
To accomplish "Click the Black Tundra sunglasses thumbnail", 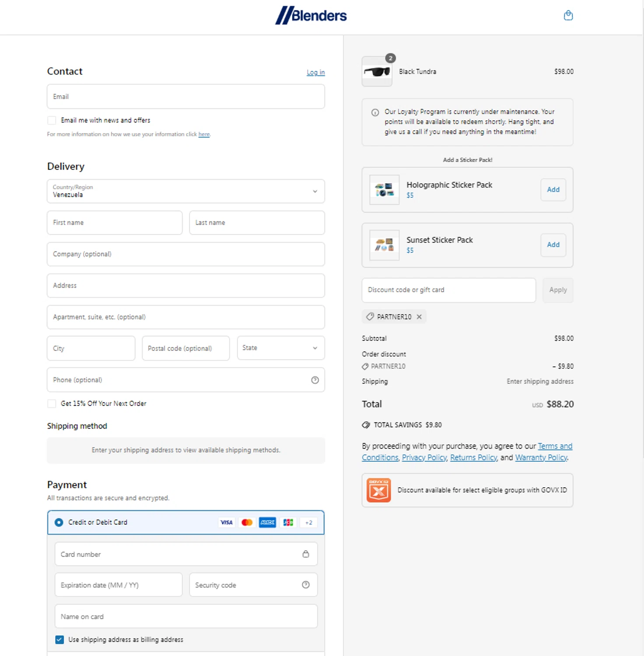I will pos(377,72).
